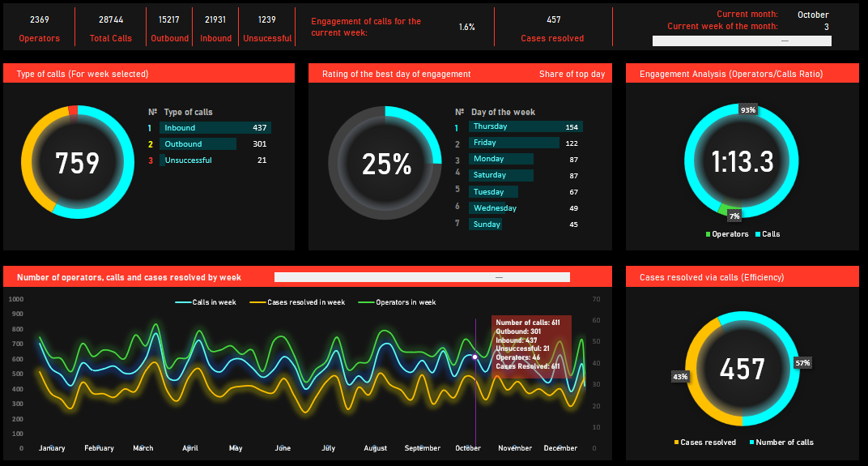Select the Thursday bar in day ranking

[525, 126]
